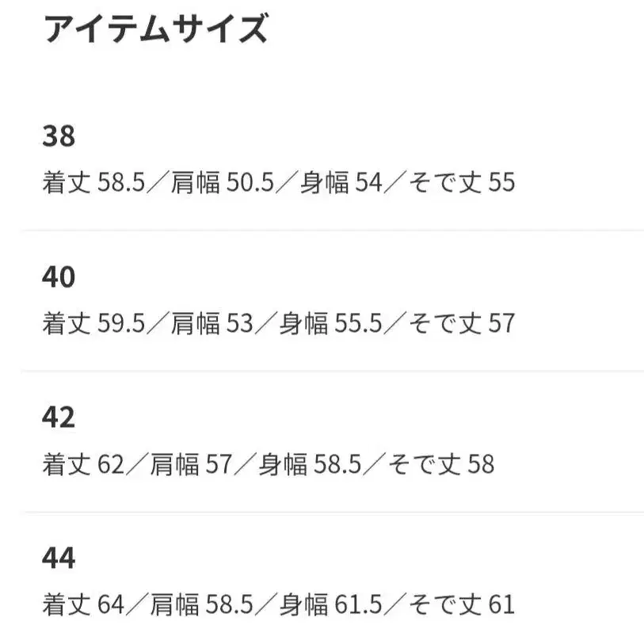The height and width of the screenshot is (644, 644).
Task: Click 肩幅 50.5 measurement
Action: (223, 183)
